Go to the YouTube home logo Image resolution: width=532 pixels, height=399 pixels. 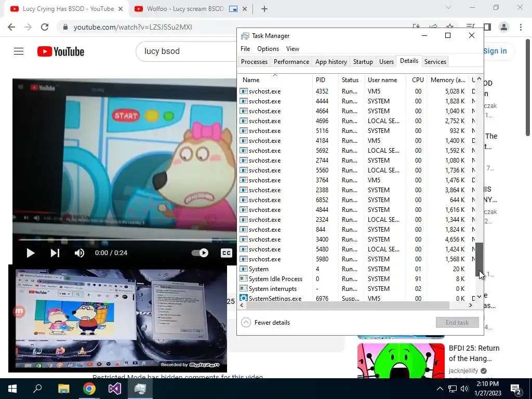pos(61,51)
